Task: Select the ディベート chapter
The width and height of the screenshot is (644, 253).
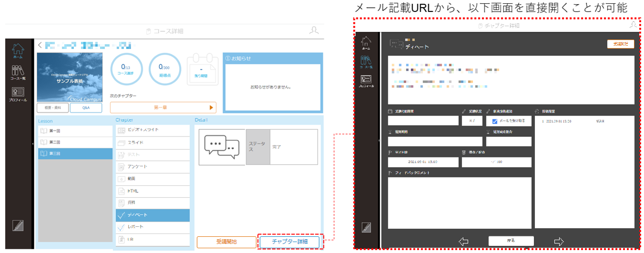Action: (152, 215)
